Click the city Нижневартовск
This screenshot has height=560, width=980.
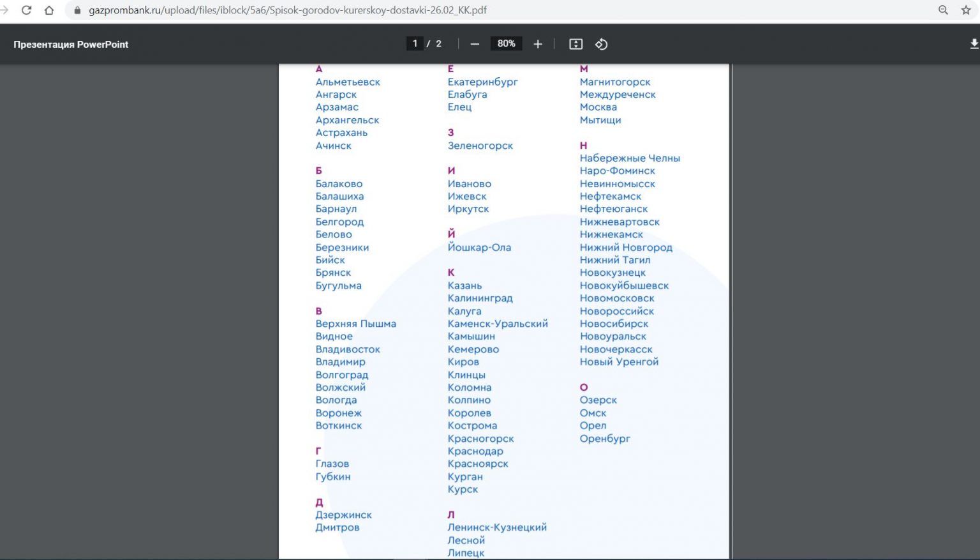click(x=620, y=222)
